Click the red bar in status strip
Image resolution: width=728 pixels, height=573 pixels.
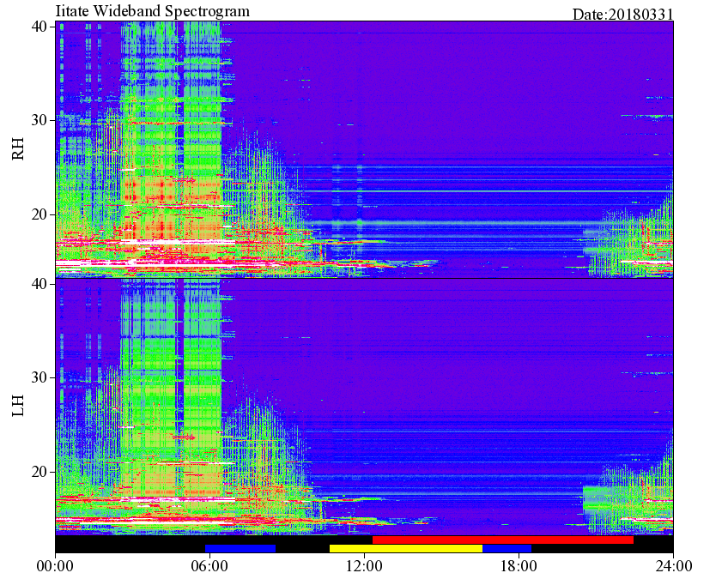(503, 540)
